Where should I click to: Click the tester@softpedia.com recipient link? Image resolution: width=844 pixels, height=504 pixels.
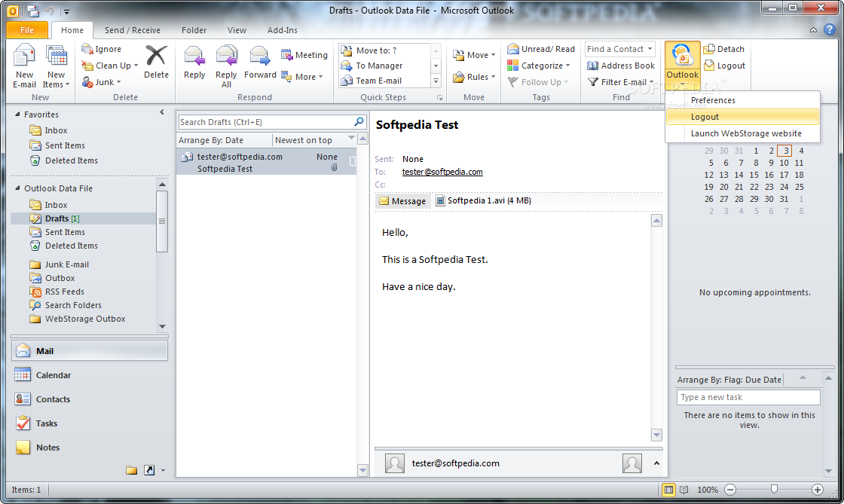pos(442,172)
